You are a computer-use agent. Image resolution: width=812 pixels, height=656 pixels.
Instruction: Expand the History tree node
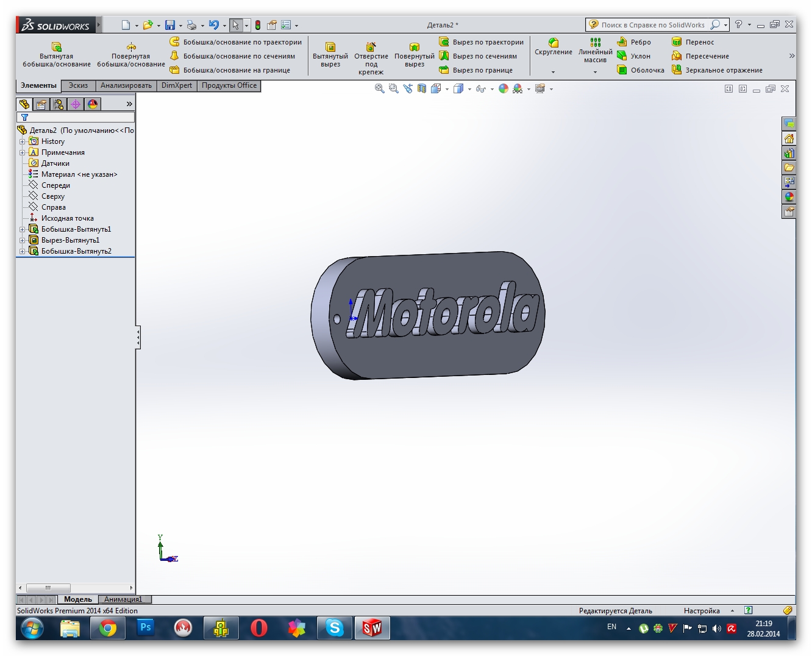[22, 141]
